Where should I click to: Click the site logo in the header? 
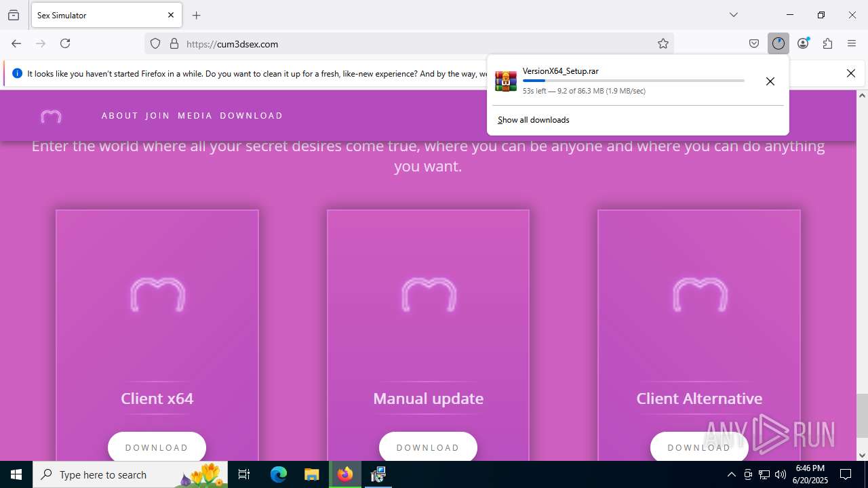coord(51,117)
